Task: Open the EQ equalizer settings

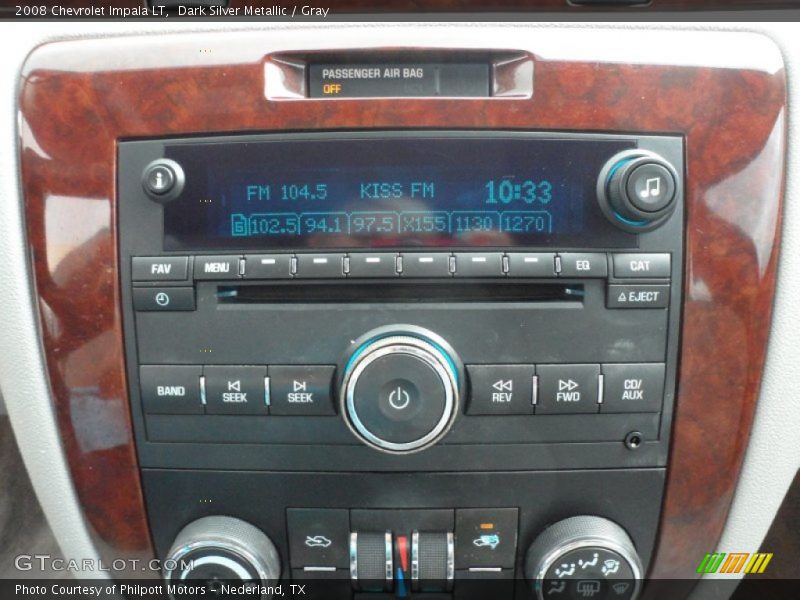Action: pyautogui.click(x=583, y=265)
